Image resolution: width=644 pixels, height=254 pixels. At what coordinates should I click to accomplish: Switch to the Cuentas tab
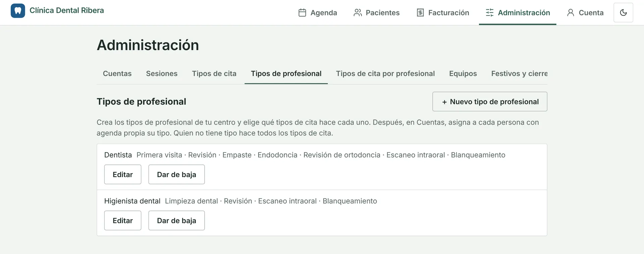tap(117, 73)
